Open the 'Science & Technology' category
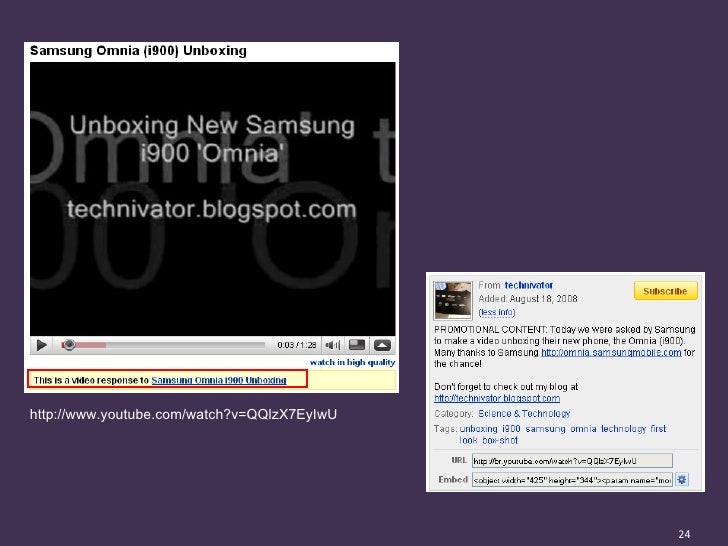The width and height of the screenshot is (728, 546). (x=524, y=413)
